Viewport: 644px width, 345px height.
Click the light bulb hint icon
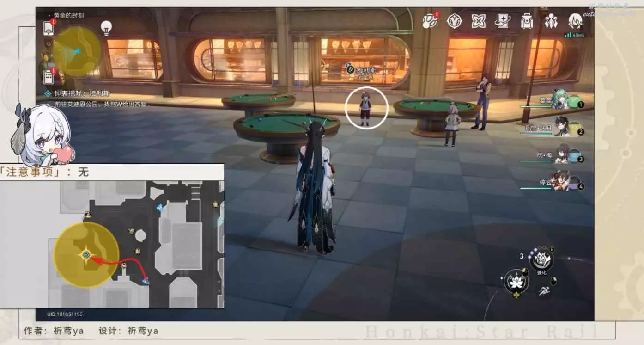click(107, 28)
